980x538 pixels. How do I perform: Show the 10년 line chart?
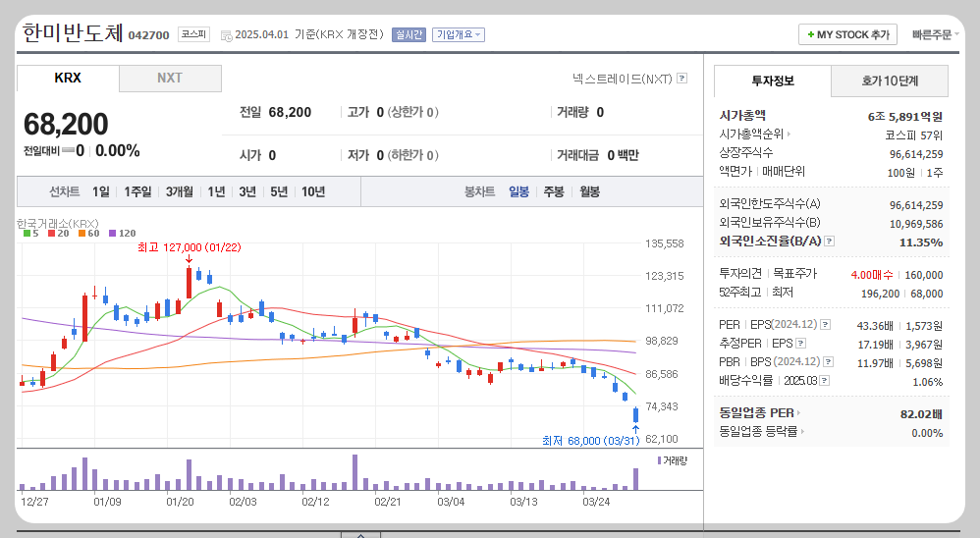coord(313,191)
